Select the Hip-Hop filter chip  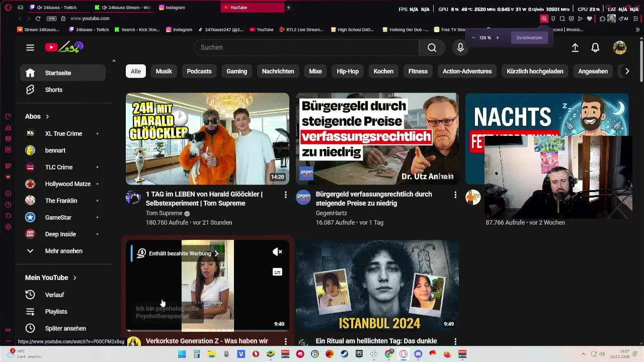tap(348, 71)
